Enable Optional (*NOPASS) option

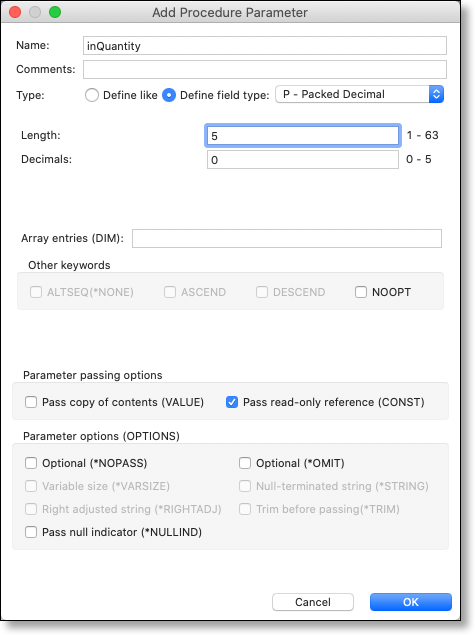coord(31,463)
